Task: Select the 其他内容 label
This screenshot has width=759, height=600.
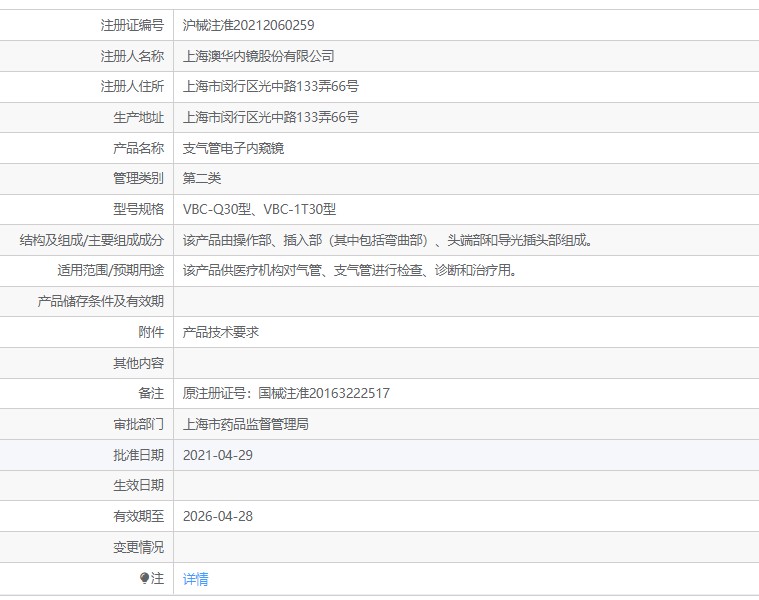Action: click(138, 363)
